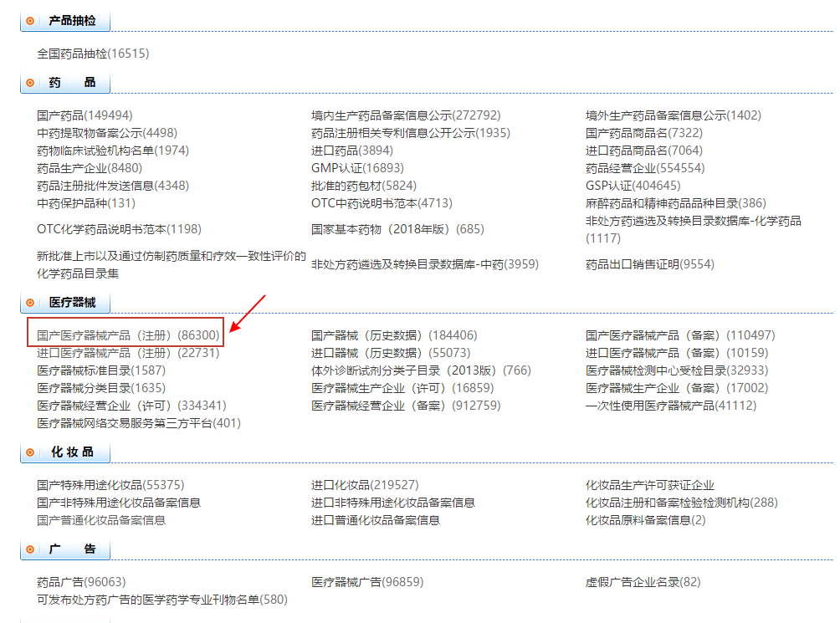Open 进口医疗器械产品（注册） link
This screenshot has width=840, height=623.
point(125,352)
